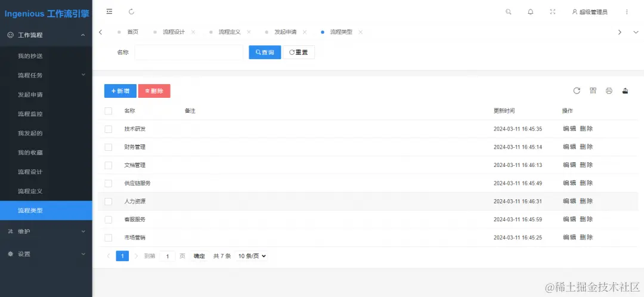Screen dimensions: 644x297
Task: Toggle the select-all header checkbox
Action: click(109, 111)
